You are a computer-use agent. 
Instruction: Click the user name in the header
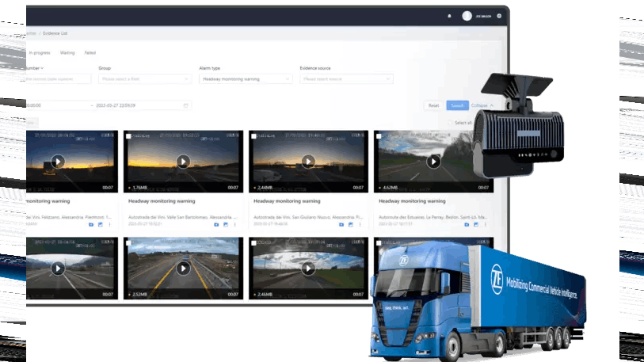pyautogui.click(x=483, y=17)
